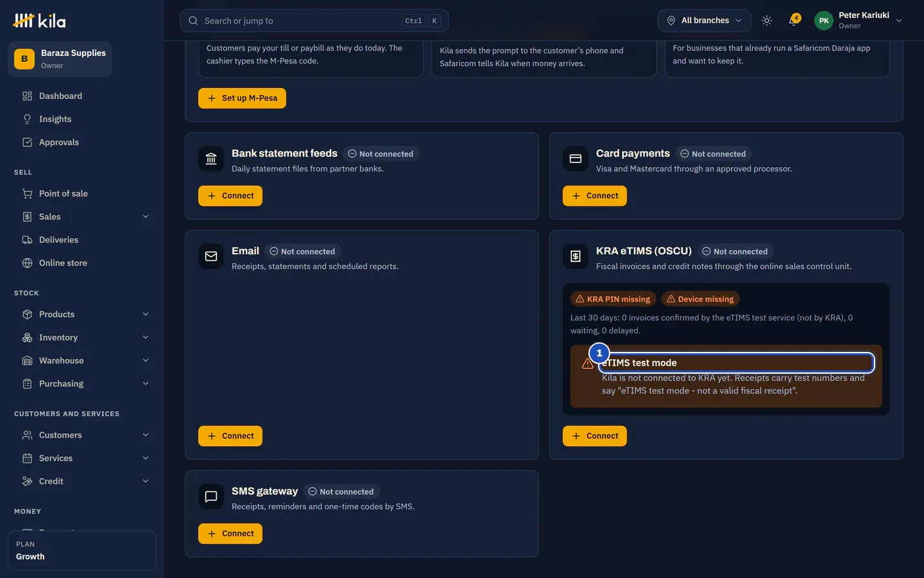The image size is (924, 578).
Task: Click the PK user avatar
Action: [824, 21]
